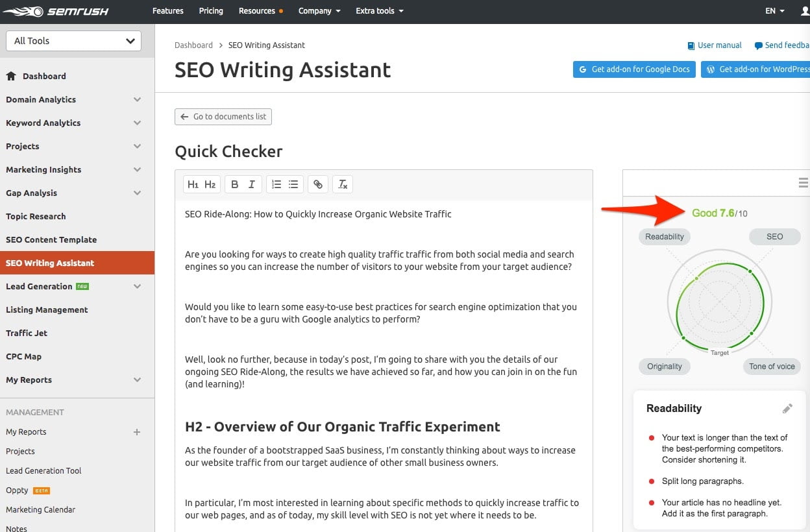Change language with the EN dropdown
Viewport: 810px width, 532px height.
(x=775, y=11)
